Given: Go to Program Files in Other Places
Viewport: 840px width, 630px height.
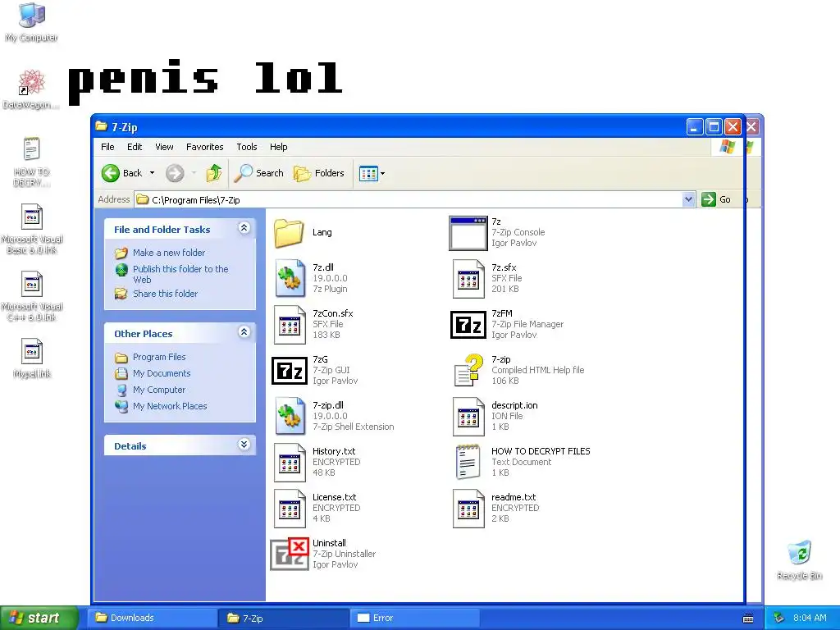Looking at the screenshot, I should 159,357.
